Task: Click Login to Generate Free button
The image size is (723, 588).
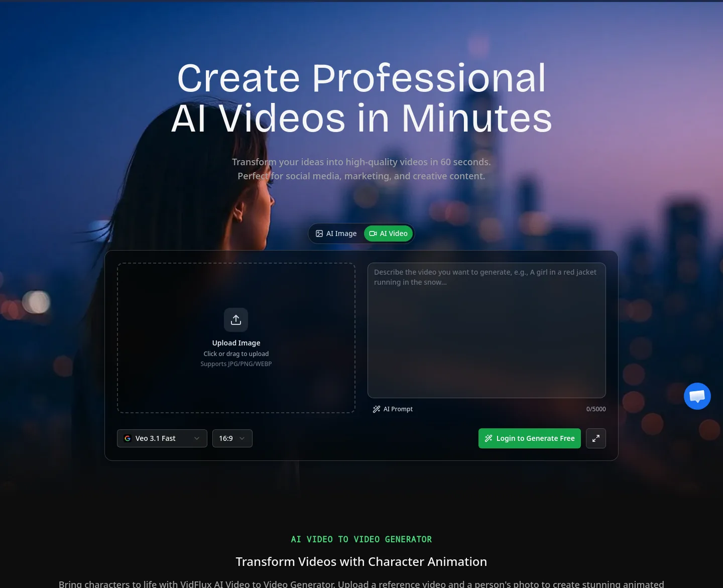Action: tap(530, 438)
